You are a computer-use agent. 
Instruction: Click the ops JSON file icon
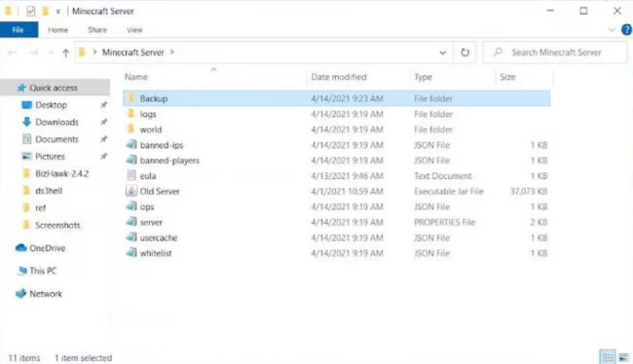[x=131, y=206]
